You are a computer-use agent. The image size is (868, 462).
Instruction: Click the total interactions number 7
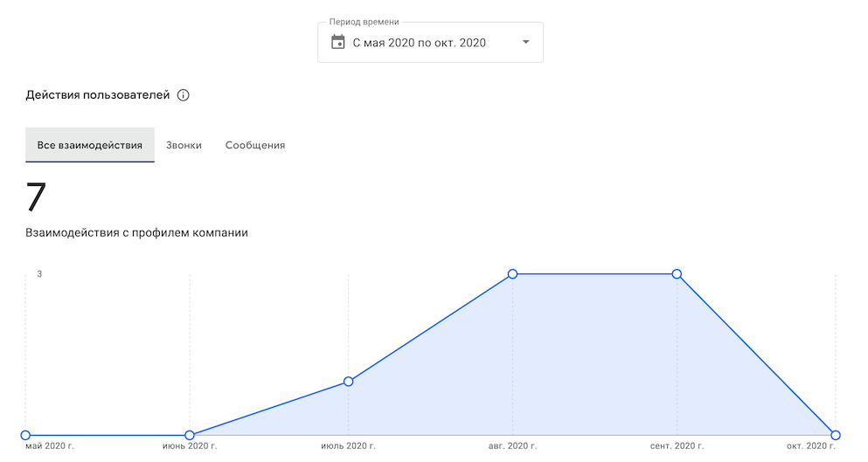coord(36,197)
